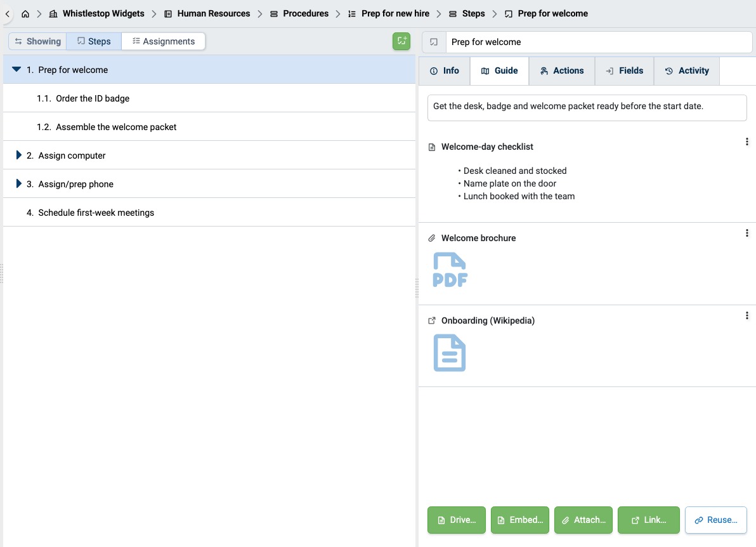
Task: Open the Onboarding (Wikipedia) options menu
Action: tap(747, 315)
